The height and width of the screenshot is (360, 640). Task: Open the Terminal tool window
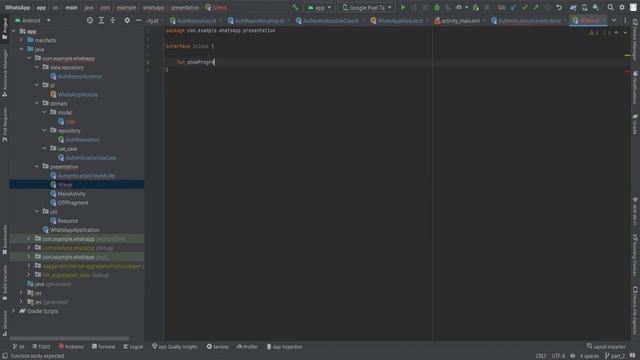point(103,347)
